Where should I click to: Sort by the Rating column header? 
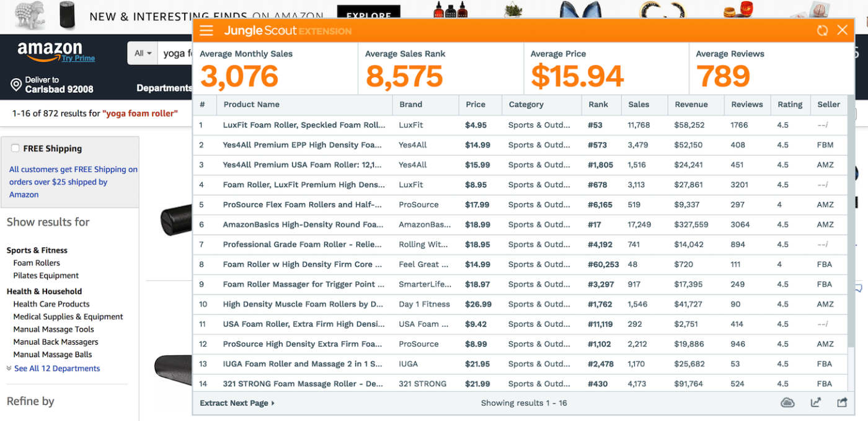[x=790, y=104]
